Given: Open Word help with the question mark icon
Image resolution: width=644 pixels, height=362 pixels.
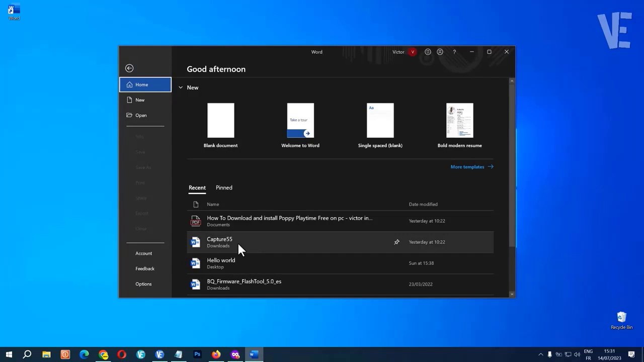Looking at the screenshot, I should point(454,52).
